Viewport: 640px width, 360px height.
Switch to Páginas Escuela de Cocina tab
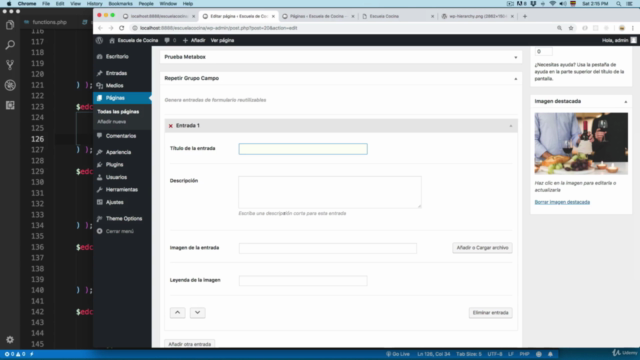318,16
